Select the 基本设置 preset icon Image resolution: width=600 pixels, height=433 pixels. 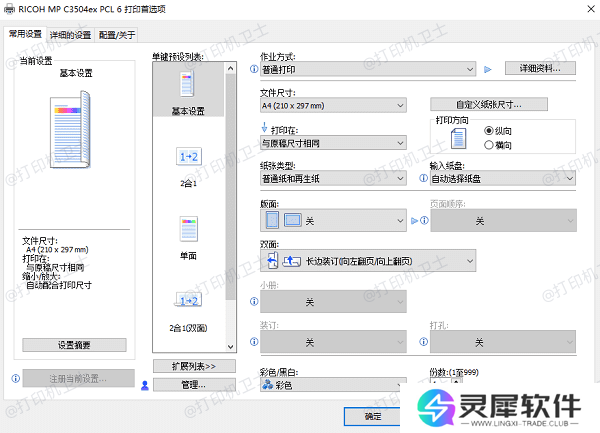pyautogui.click(x=187, y=83)
